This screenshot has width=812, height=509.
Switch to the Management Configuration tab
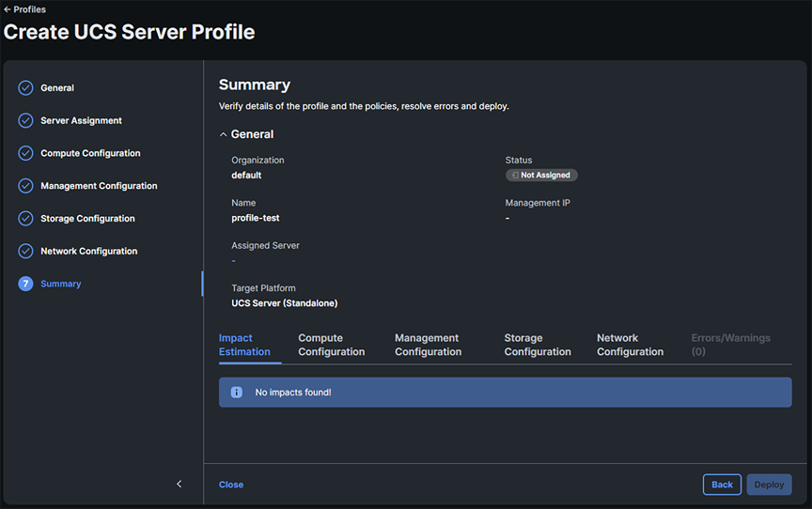(x=429, y=345)
